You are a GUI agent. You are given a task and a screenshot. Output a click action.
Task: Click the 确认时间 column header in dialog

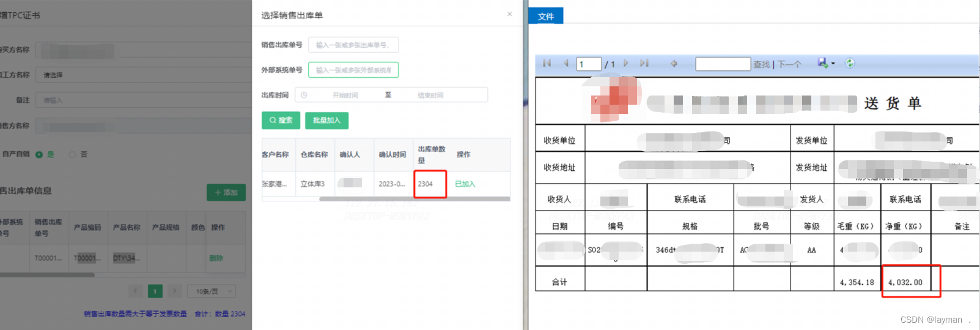(x=392, y=154)
